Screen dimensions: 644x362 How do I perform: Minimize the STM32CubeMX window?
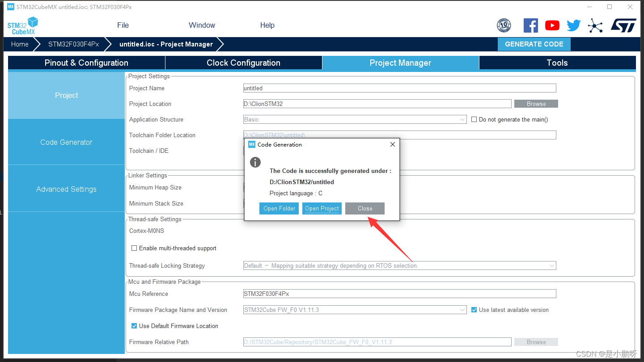pos(589,7)
